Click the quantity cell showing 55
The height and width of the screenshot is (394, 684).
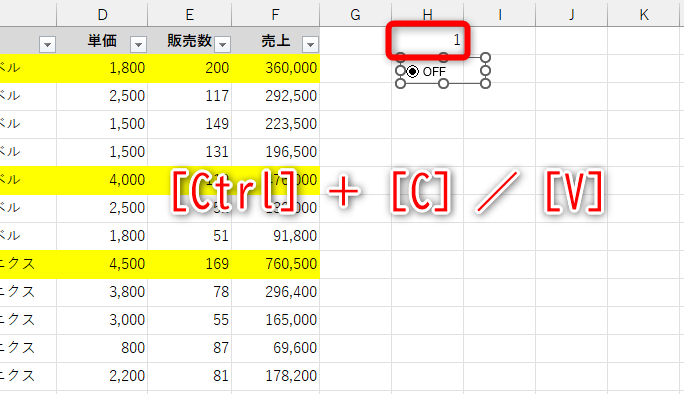pyautogui.click(x=190, y=320)
